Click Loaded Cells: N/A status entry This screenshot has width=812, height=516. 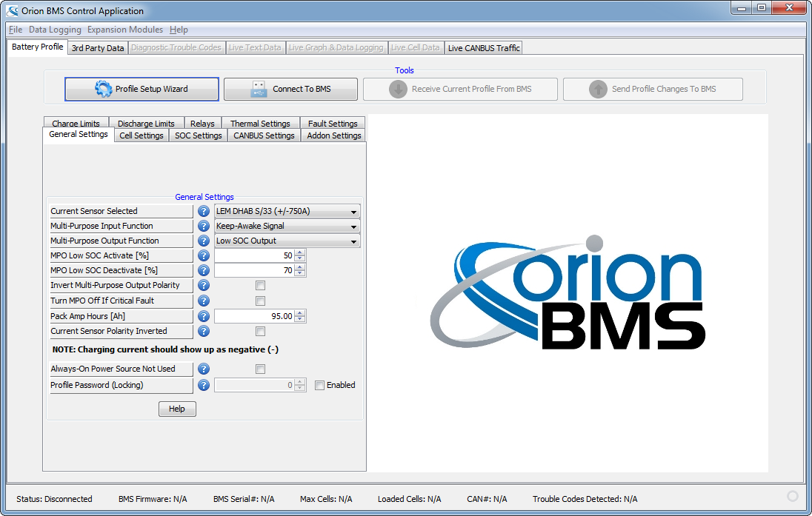tap(410, 499)
